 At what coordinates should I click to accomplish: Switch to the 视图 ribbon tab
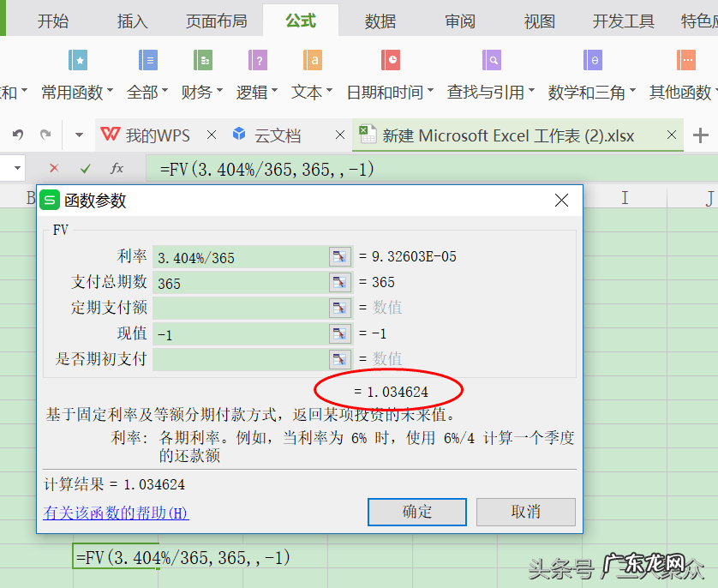click(x=540, y=21)
